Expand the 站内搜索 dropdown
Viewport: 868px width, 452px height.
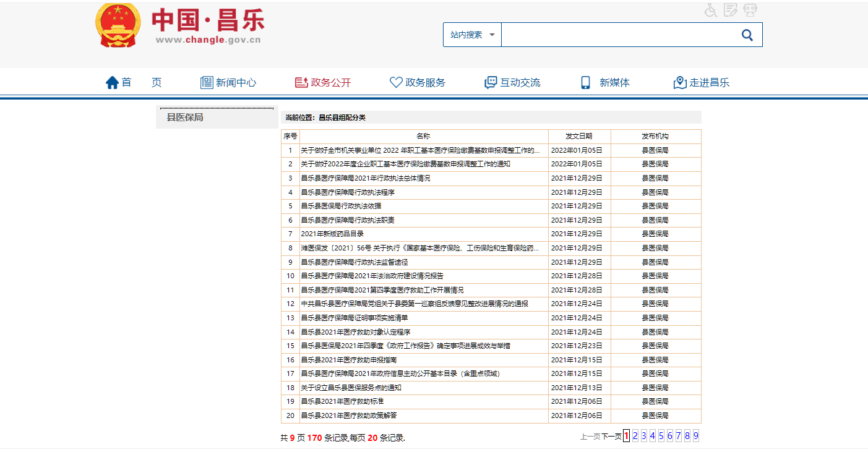[472, 35]
